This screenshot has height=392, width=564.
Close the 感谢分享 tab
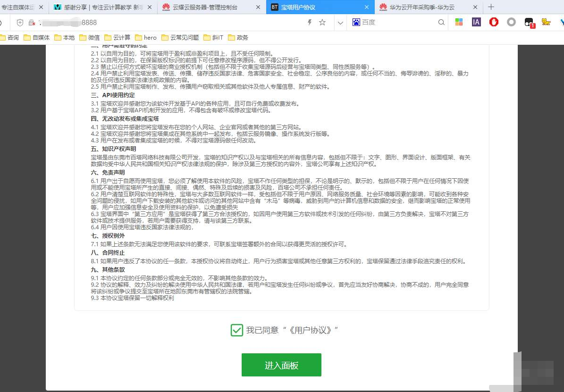click(149, 7)
